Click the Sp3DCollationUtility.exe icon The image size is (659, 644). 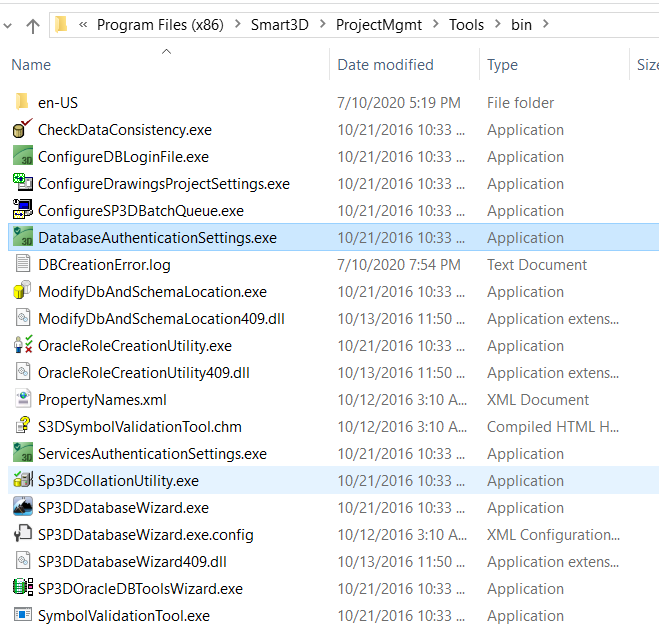point(22,480)
